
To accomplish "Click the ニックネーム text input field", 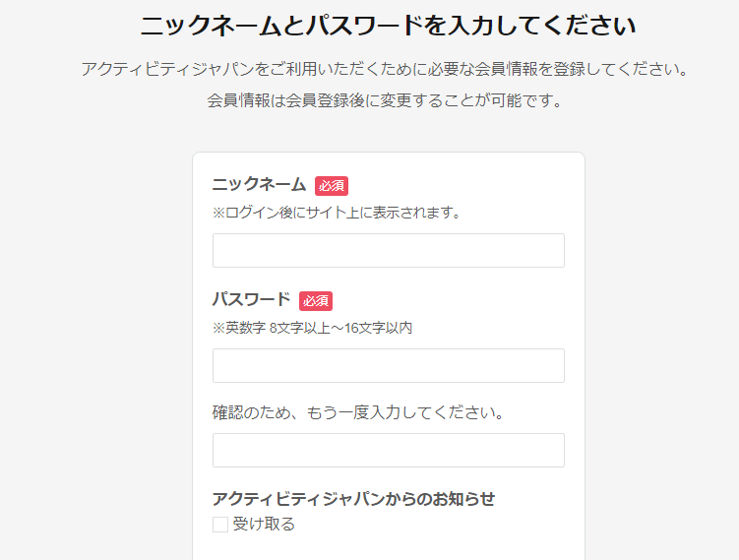I will 389,250.
